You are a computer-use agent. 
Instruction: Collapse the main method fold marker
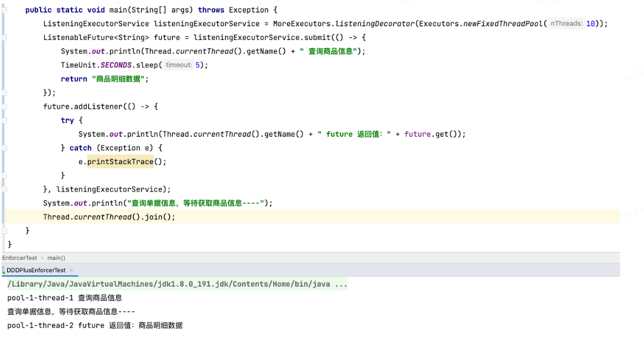[4, 10]
